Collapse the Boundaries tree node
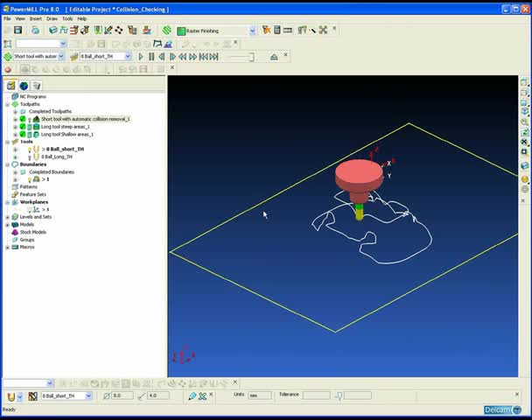The image size is (532, 420). click(7, 164)
